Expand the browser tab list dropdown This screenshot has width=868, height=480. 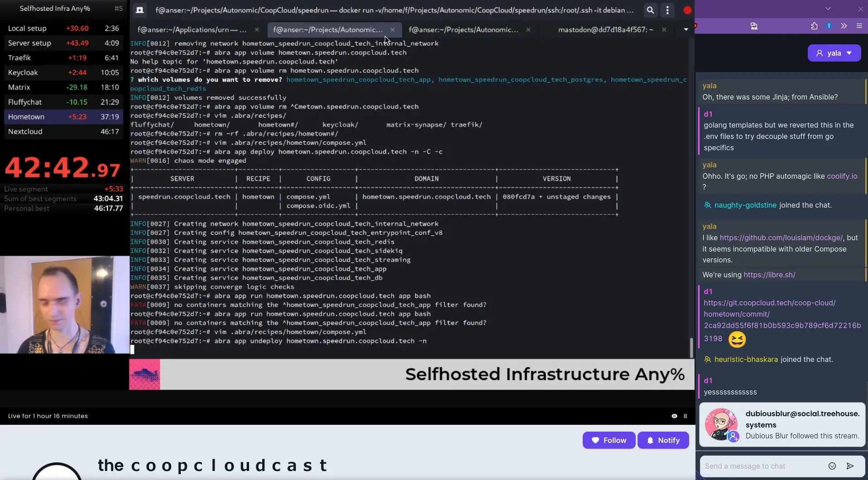828,9
